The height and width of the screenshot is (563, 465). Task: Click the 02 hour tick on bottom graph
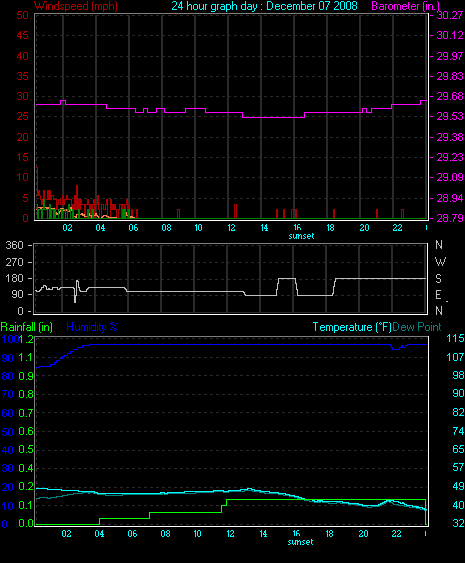66,534
